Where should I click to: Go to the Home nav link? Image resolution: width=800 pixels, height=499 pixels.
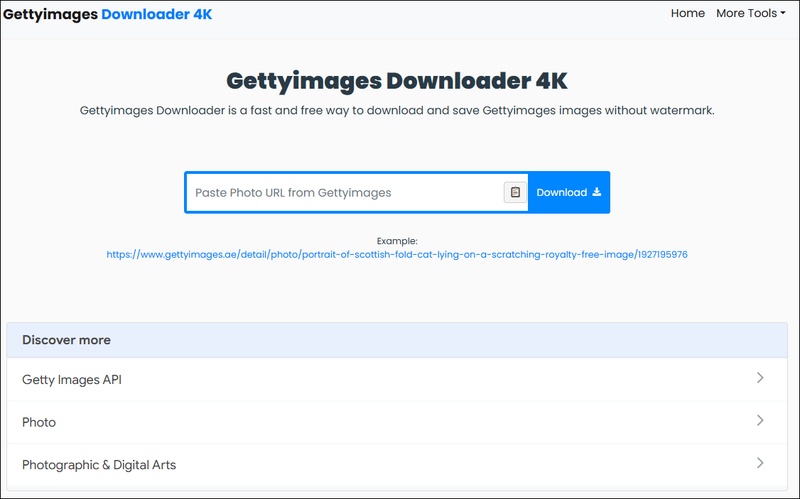click(x=688, y=13)
